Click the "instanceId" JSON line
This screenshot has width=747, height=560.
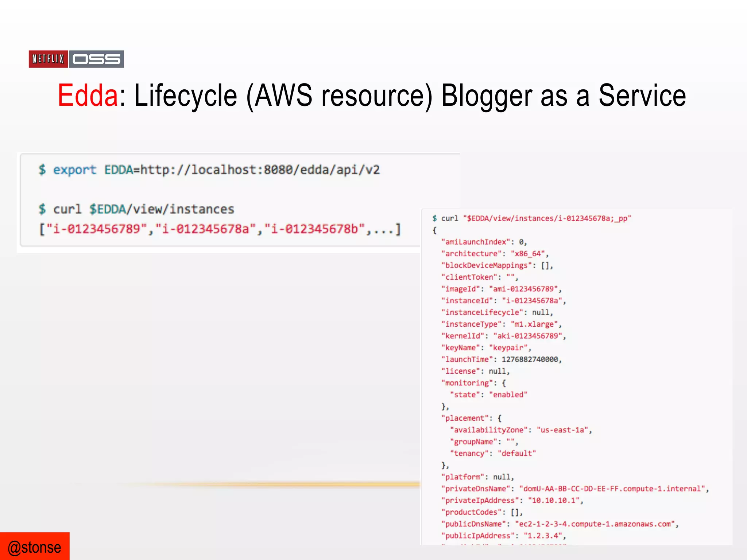[x=504, y=301]
